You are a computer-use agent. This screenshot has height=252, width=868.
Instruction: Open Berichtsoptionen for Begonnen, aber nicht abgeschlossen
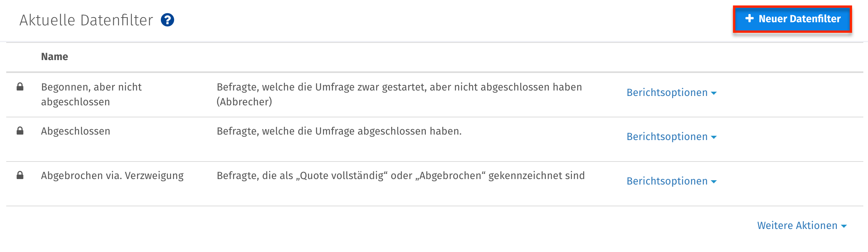tap(671, 93)
